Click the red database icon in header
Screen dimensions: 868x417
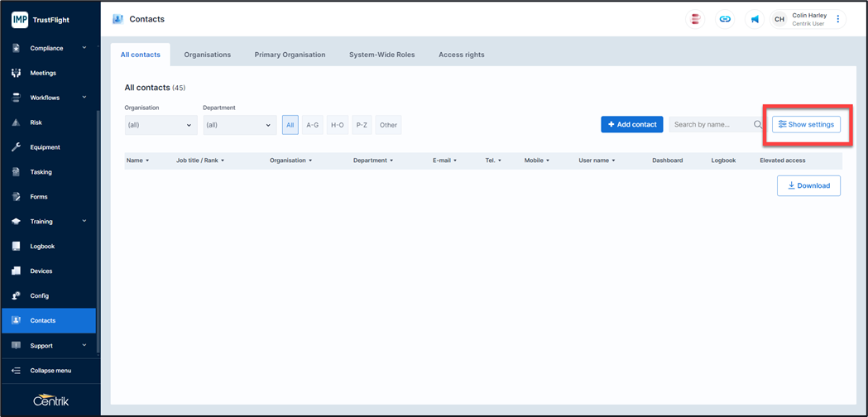[696, 19]
